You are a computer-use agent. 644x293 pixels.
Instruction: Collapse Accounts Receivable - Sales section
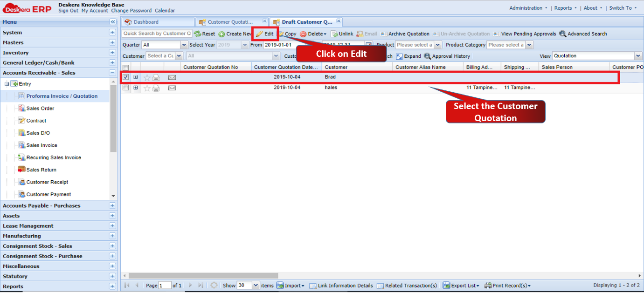[x=112, y=73]
